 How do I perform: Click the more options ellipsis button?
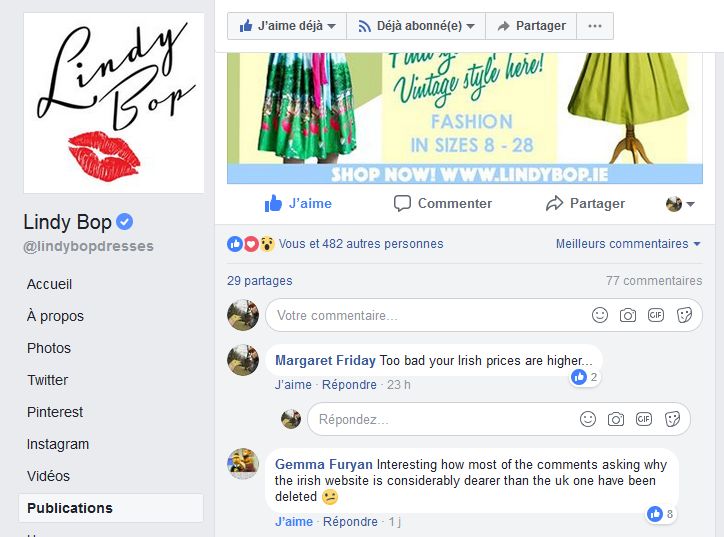pos(595,26)
